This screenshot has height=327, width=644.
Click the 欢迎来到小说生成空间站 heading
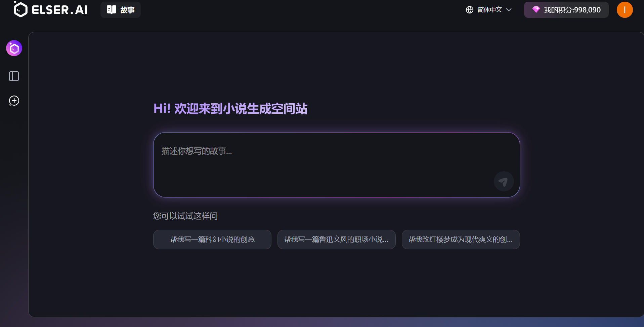click(x=230, y=109)
